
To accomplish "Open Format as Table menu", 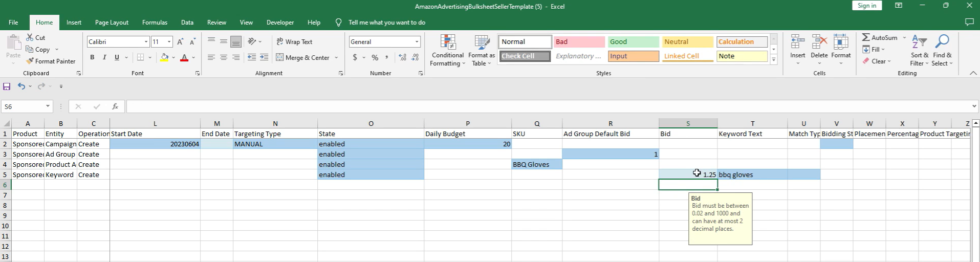I will point(481,50).
